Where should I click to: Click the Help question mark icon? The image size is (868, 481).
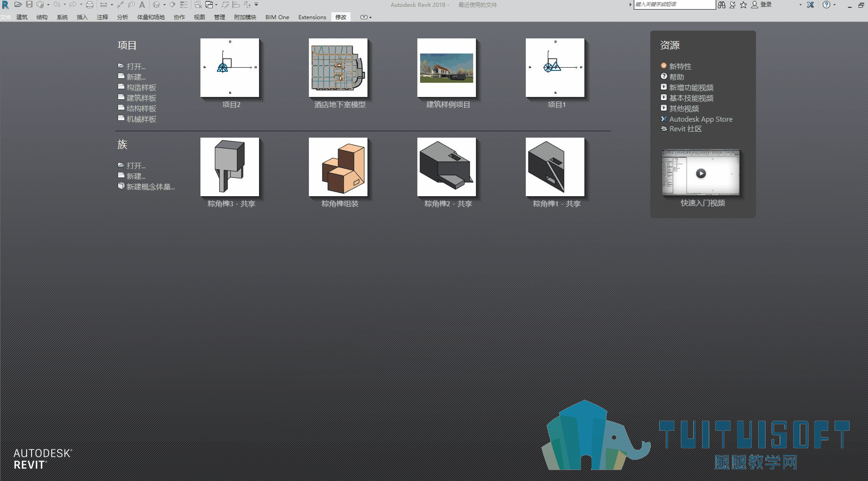click(826, 5)
